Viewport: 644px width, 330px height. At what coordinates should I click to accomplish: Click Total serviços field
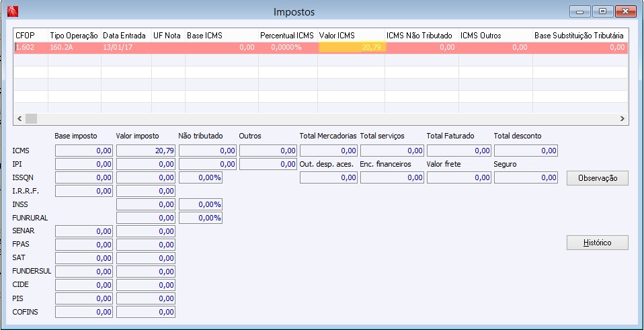pyautogui.click(x=392, y=151)
